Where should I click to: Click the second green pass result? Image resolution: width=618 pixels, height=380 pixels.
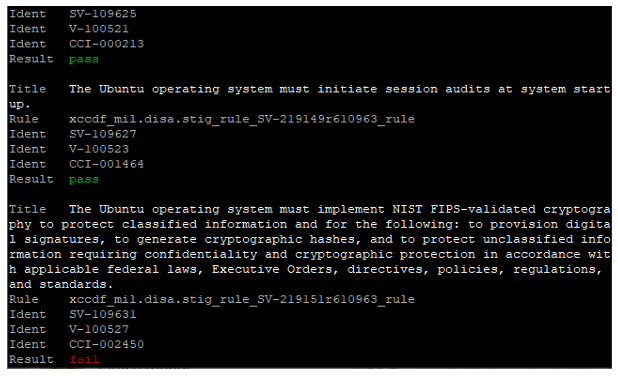click(84, 179)
